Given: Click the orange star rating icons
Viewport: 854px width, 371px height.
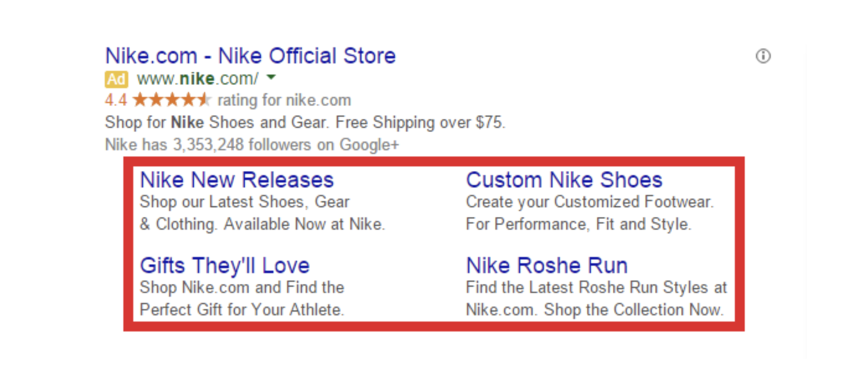Looking at the screenshot, I should [x=171, y=100].
